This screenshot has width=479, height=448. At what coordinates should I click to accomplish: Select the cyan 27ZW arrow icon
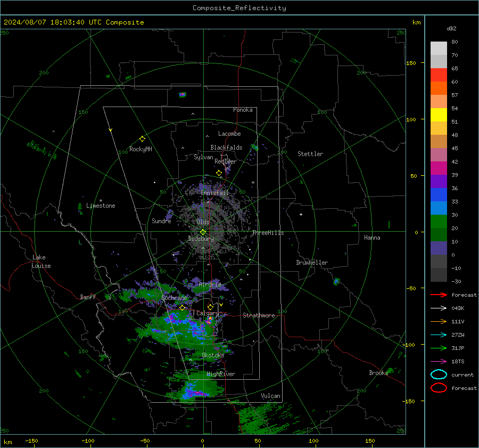click(x=439, y=335)
